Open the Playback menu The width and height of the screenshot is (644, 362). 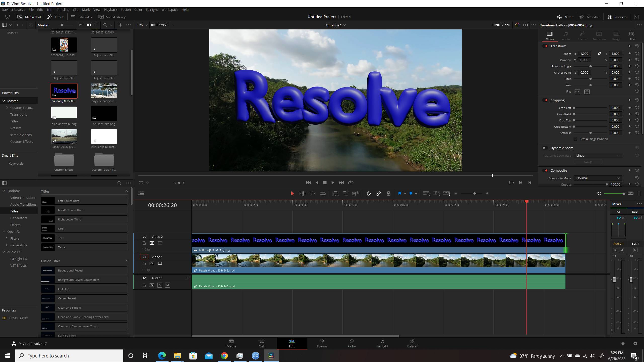tap(110, 10)
